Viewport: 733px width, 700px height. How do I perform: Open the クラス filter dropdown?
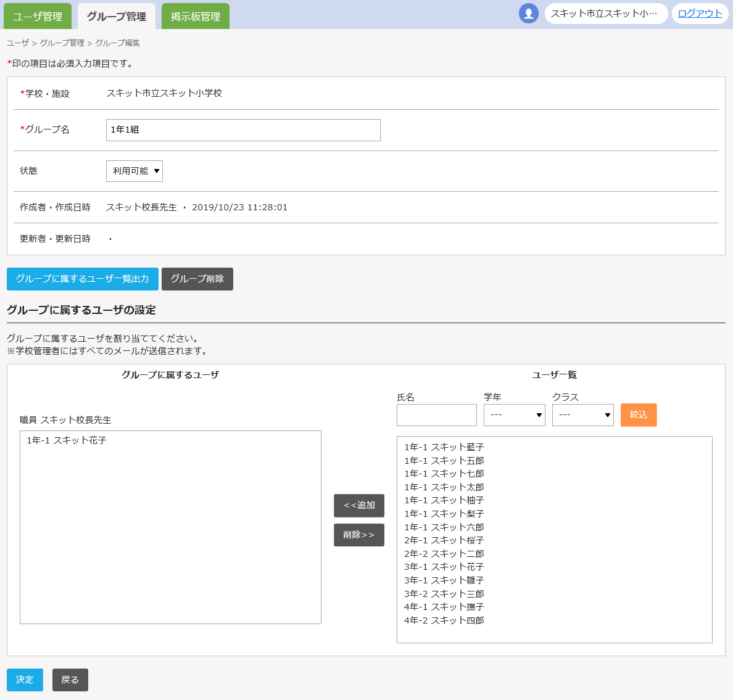click(x=582, y=415)
